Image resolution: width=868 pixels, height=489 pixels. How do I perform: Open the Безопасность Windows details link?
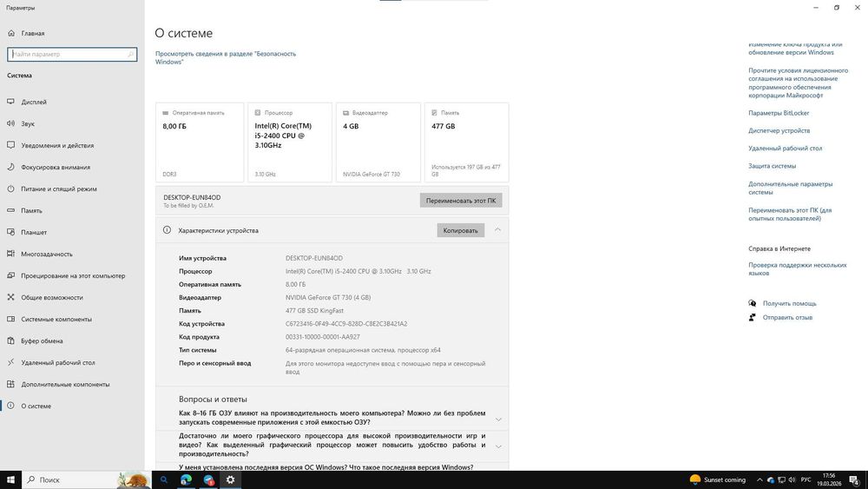[226, 57]
